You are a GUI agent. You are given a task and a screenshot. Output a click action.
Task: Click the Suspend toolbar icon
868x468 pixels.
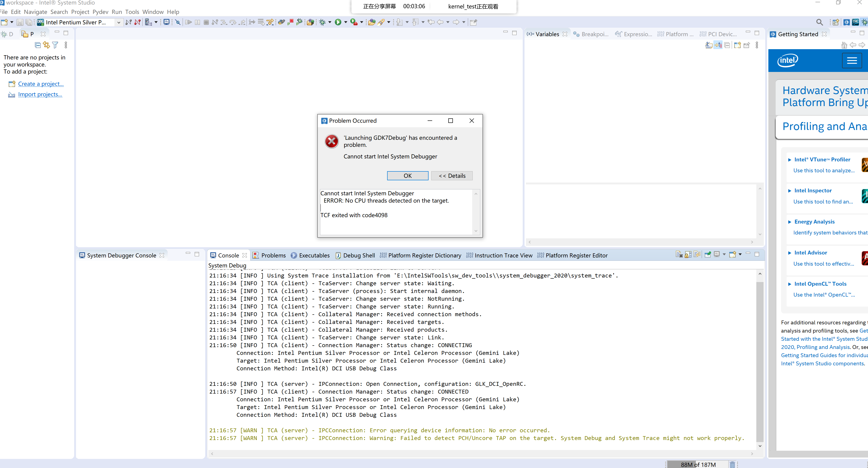[197, 22]
